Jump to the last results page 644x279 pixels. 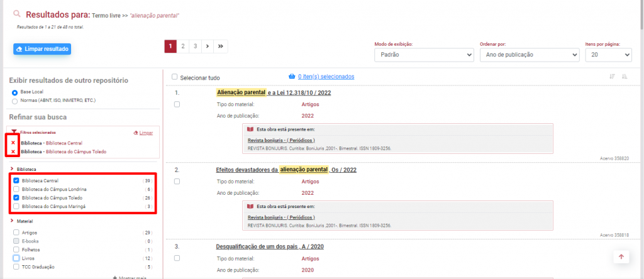point(221,46)
